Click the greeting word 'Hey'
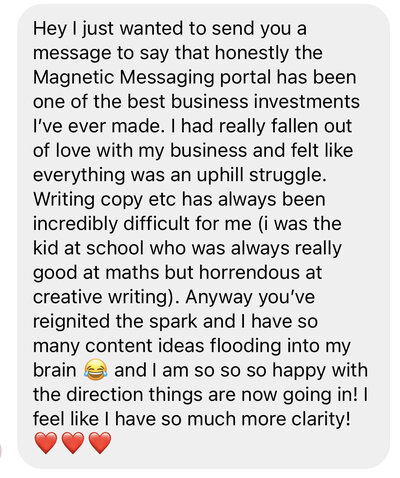This screenshot has width=400, height=478. 49,29
